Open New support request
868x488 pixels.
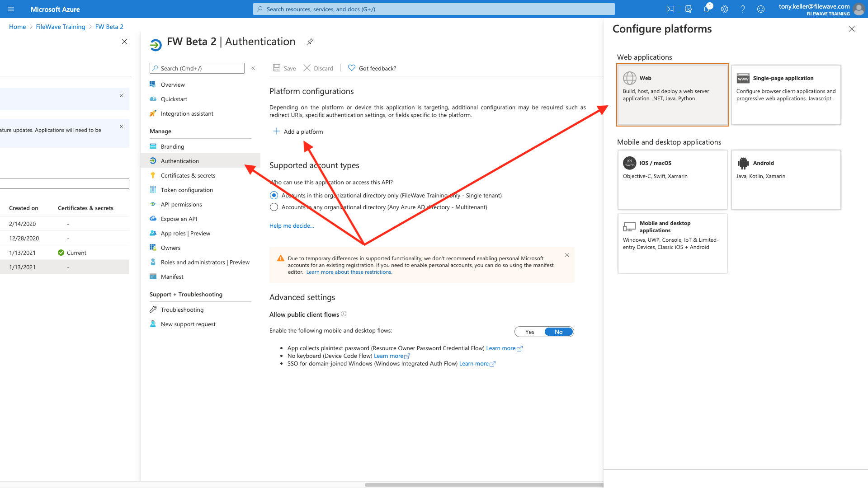pyautogui.click(x=188, y=324)
